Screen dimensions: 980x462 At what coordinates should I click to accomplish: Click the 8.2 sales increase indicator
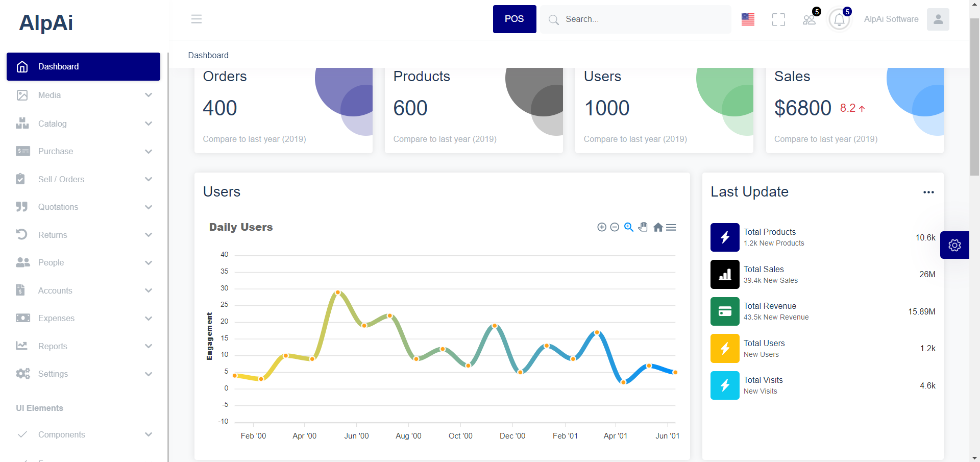852,108
